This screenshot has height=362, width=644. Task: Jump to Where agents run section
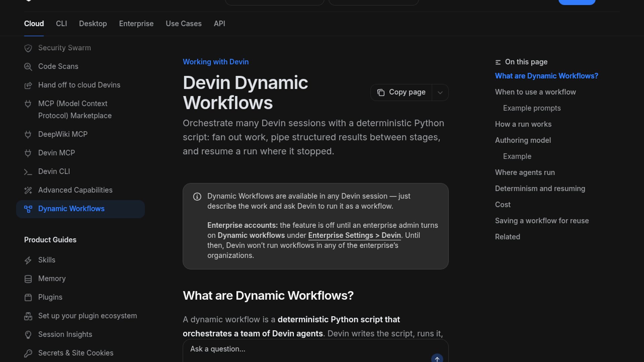(x=525, y=172)
